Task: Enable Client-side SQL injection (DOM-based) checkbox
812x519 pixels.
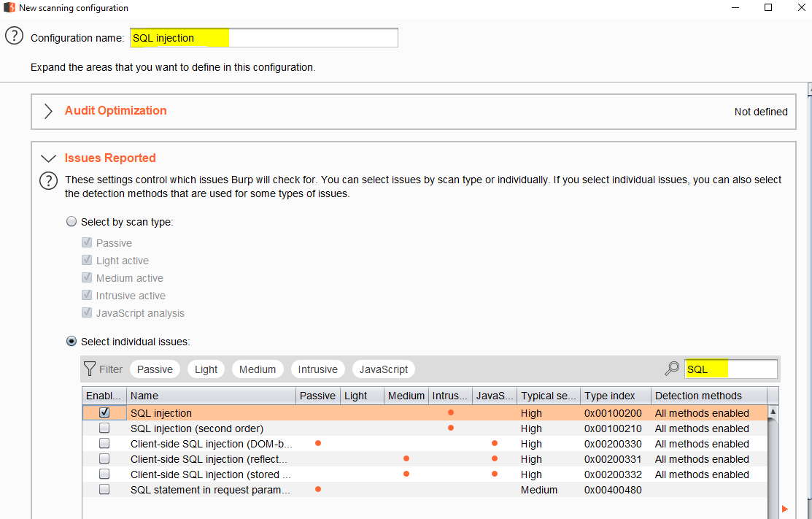Action: [104, 443]
